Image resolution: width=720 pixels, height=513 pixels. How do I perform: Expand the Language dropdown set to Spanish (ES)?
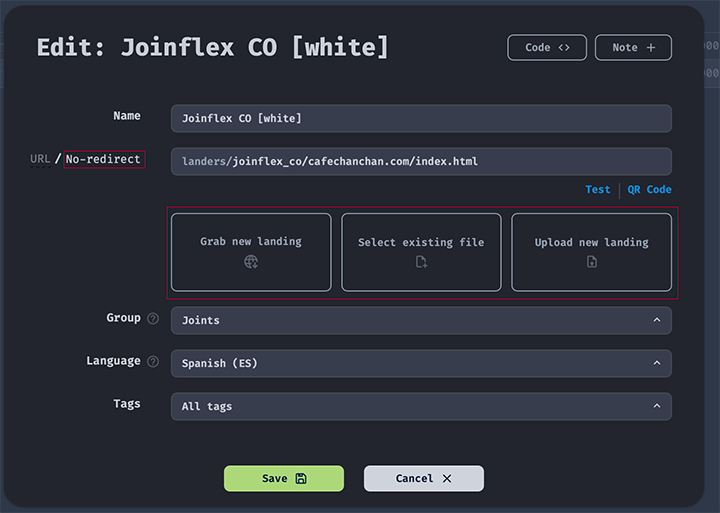coord(421,363)
